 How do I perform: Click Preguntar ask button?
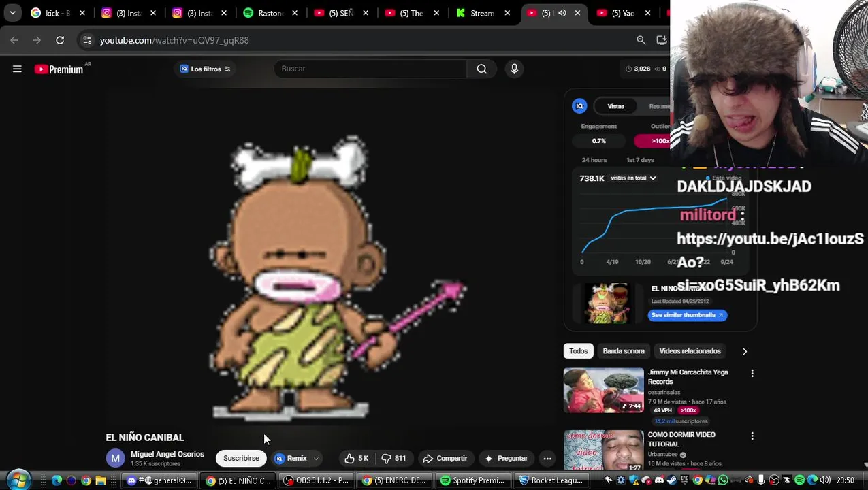click(505, 459)
